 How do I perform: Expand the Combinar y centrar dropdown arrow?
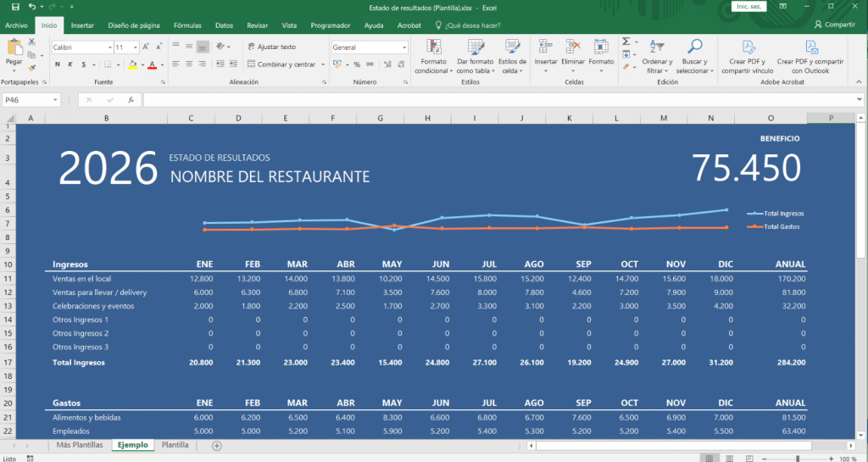coord(323,64)
